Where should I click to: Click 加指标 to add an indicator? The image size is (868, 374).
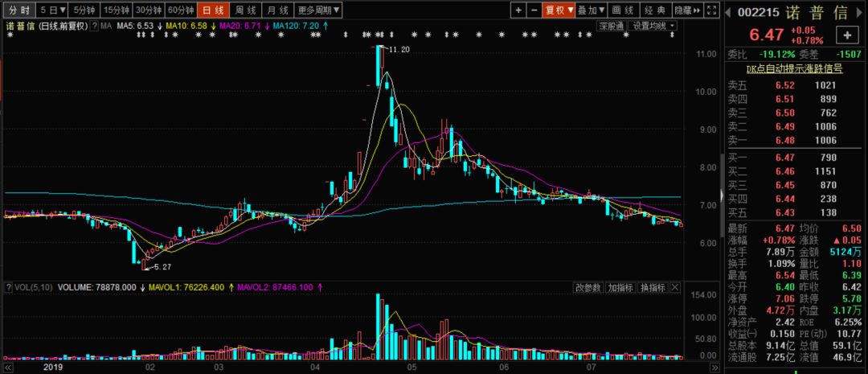620,288
